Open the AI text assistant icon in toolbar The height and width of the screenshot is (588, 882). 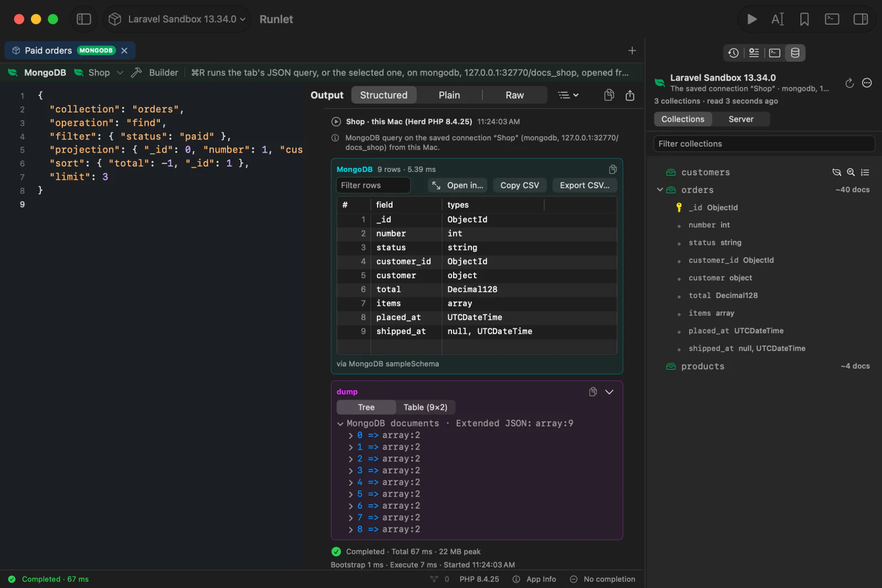[778, 19]
